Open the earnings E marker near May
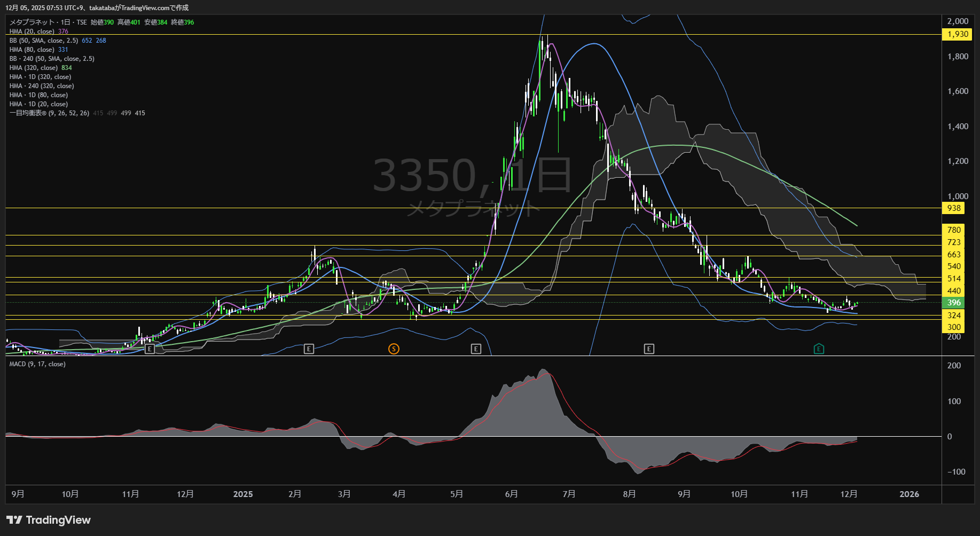980x536 pixels. tap(476, 349)
